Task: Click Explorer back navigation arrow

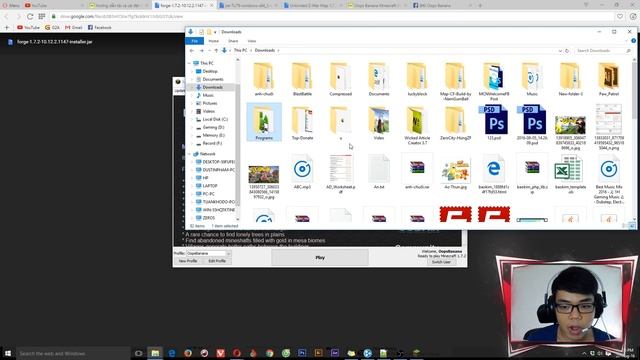Action: 192,51
